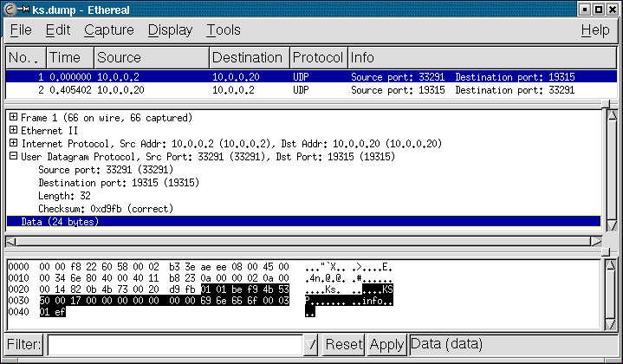Open the Display menu
Screen dimensions: 623x364
(x=170, y=30)
